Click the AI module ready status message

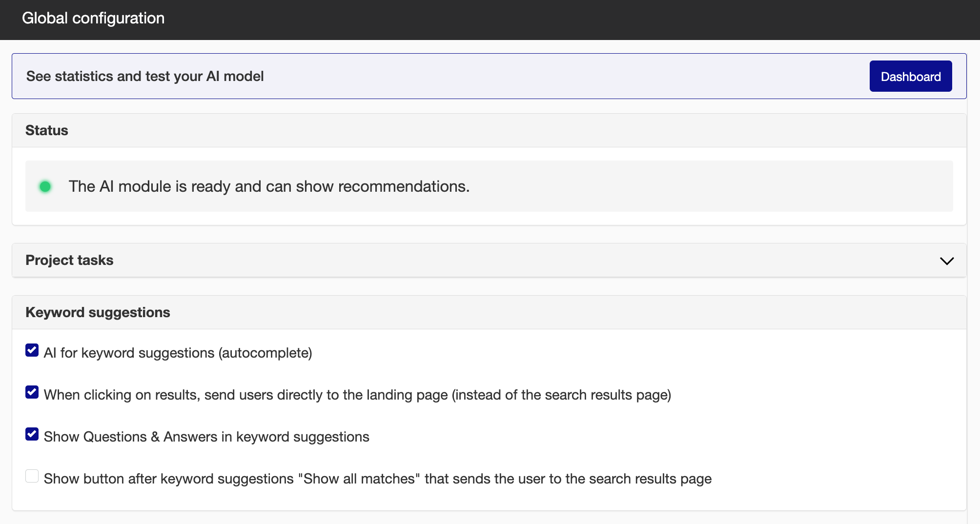pyautogui.click(x=269, y=186)
